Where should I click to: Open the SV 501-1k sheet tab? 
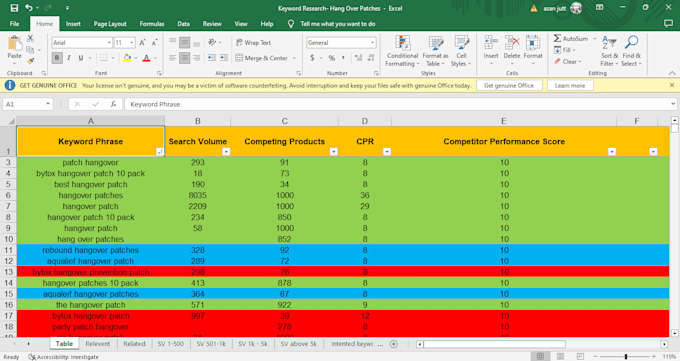(211, 344)
